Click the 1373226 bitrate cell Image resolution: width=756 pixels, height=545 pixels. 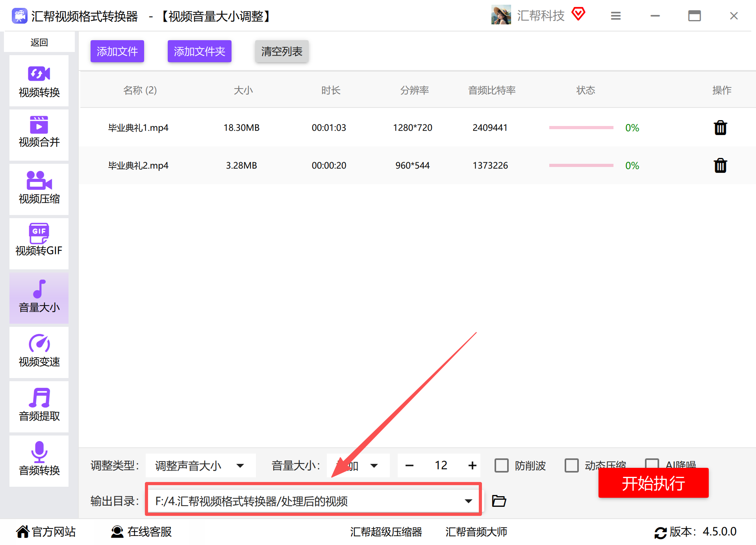click(490, 165)
